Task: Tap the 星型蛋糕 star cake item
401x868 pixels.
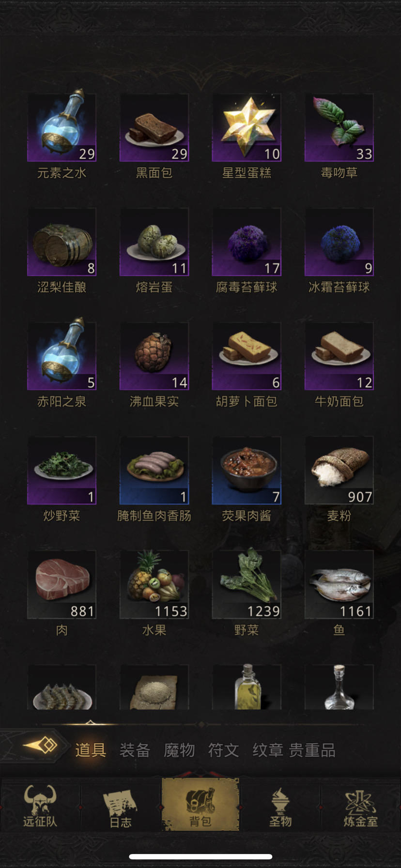Action: coord(247,128)
